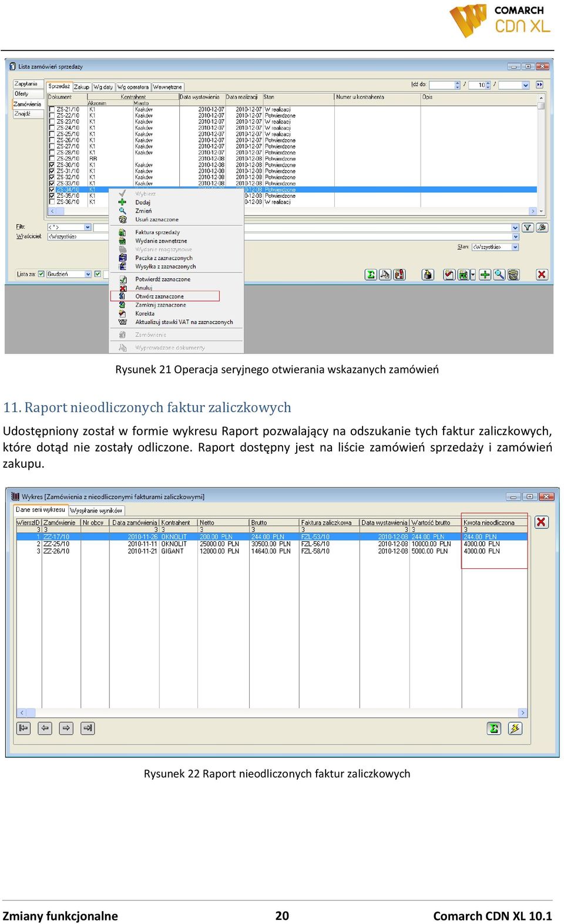Click the confirm order checkmark icon in toolbar
The height and width of the screenshot is (924, 564).
tap(449, 275)
